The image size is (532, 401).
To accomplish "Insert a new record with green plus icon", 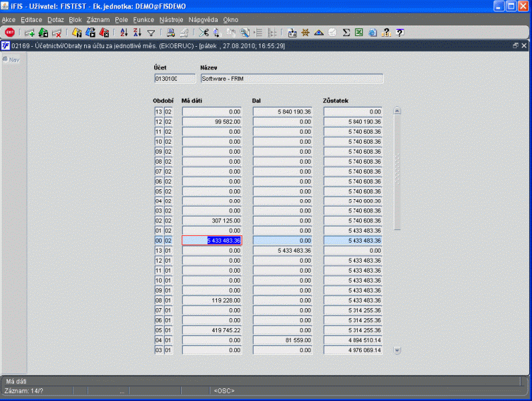I will [x=29, y=33].
